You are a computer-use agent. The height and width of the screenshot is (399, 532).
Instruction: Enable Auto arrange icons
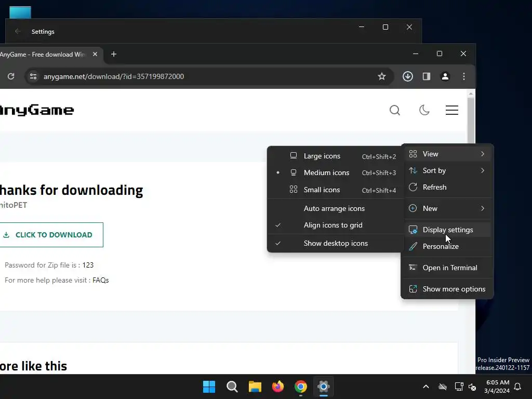click(336, 208)
